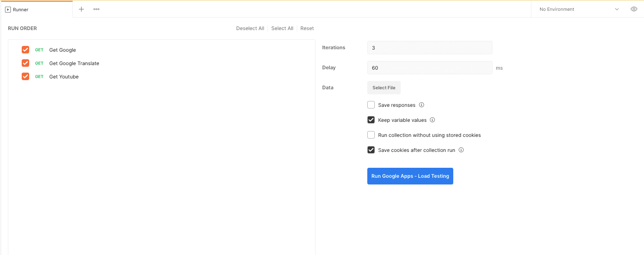
Task: Uncheck the Get Google request
Action: [25, 50]
